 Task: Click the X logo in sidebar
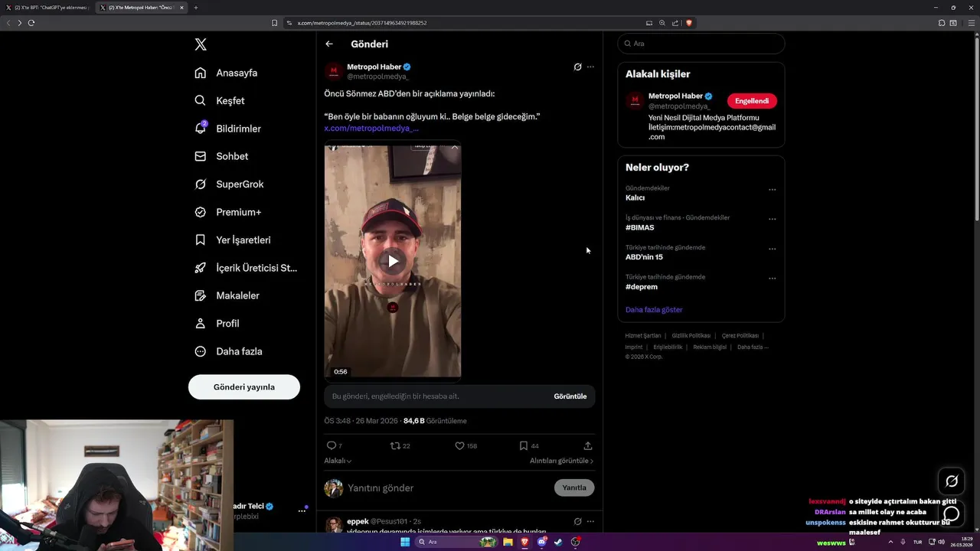click(x=201, y=44)
